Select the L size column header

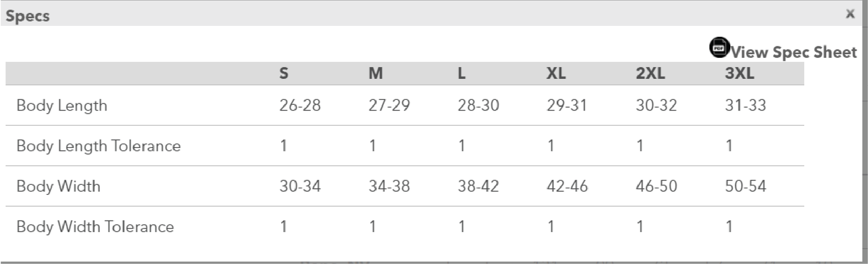pyautogui.click(x=461, y=73)
